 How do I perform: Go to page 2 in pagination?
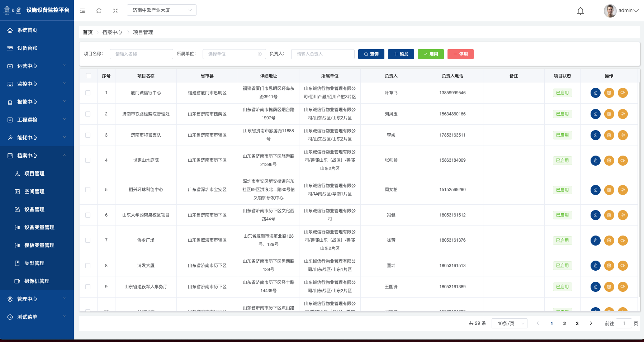click(564, 323)
